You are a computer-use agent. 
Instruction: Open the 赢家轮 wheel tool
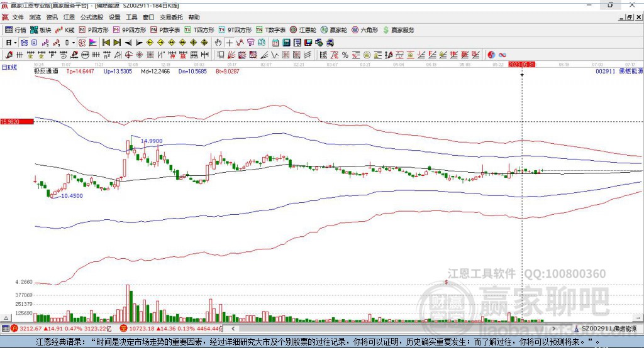click(334, 30)
